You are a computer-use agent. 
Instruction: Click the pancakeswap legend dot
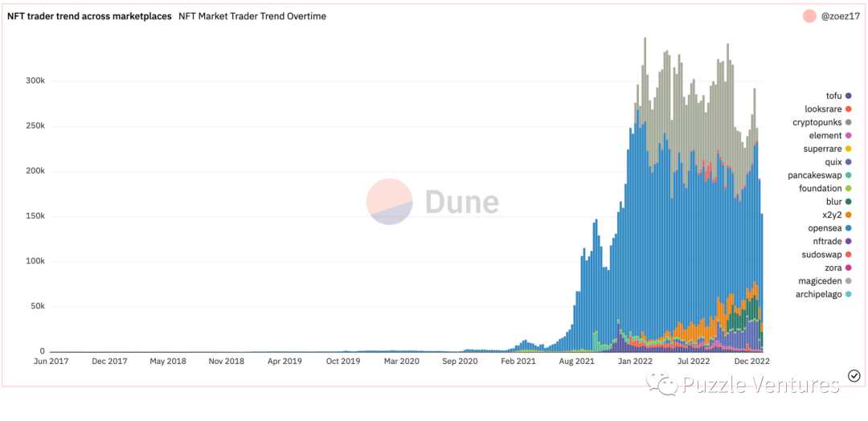point(848,175)
